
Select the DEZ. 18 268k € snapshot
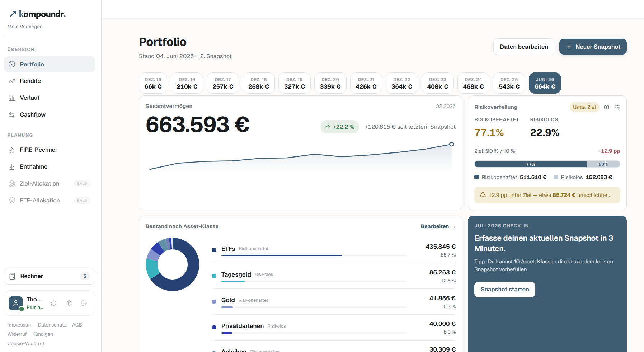pyautogui.click(x=259, y=83)
